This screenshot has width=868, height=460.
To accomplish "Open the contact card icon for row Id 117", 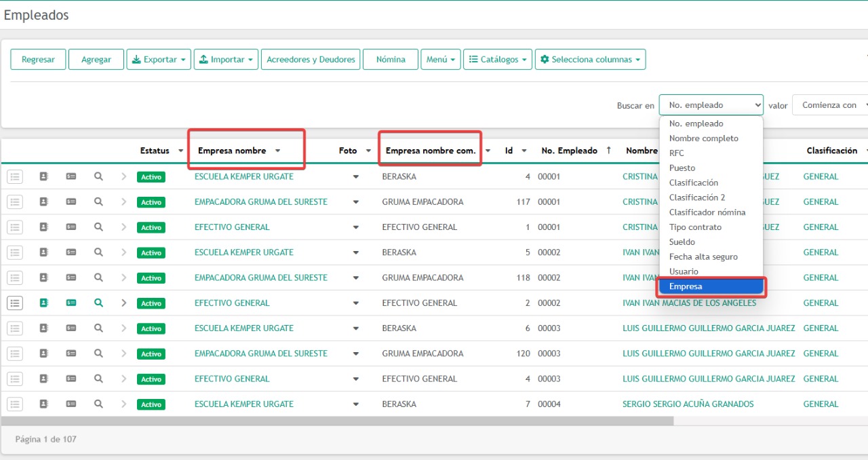I will pos(43,202).
